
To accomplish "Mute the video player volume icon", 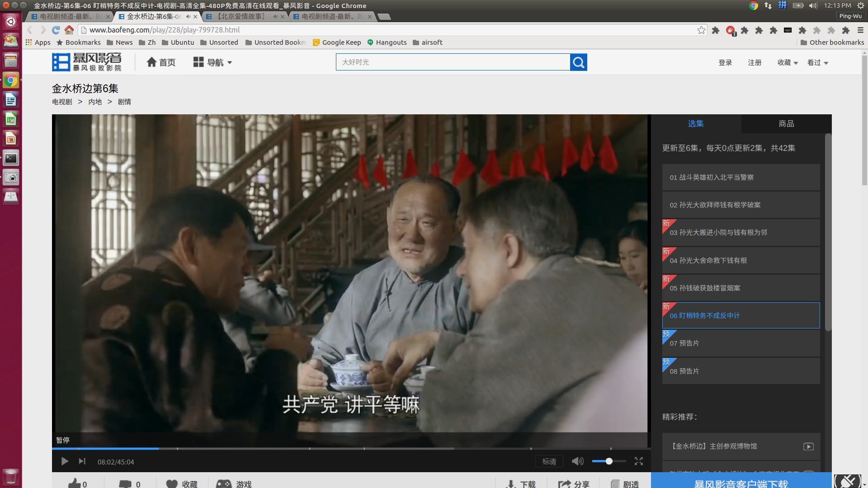I will pos(577,461).
